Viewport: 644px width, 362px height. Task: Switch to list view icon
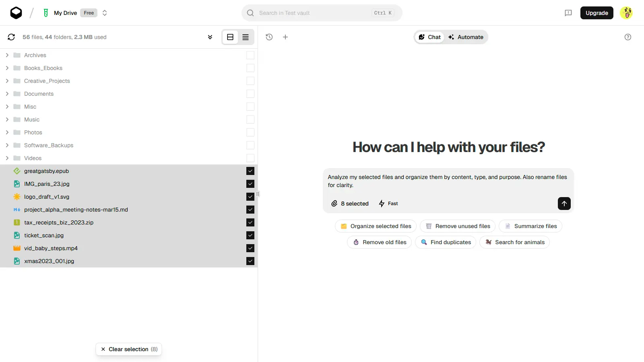click(246, 37)
